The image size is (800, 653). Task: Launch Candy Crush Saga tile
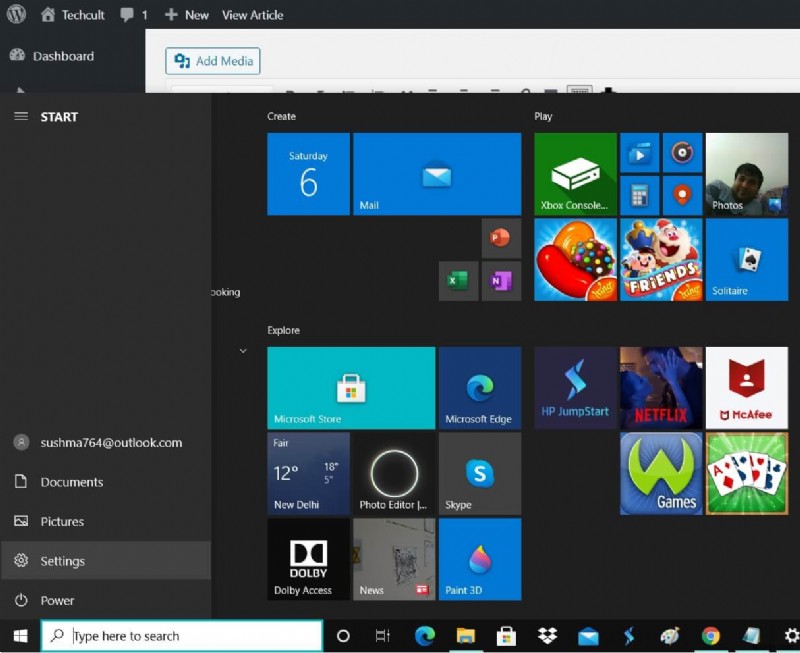click(x=576, y=260)
